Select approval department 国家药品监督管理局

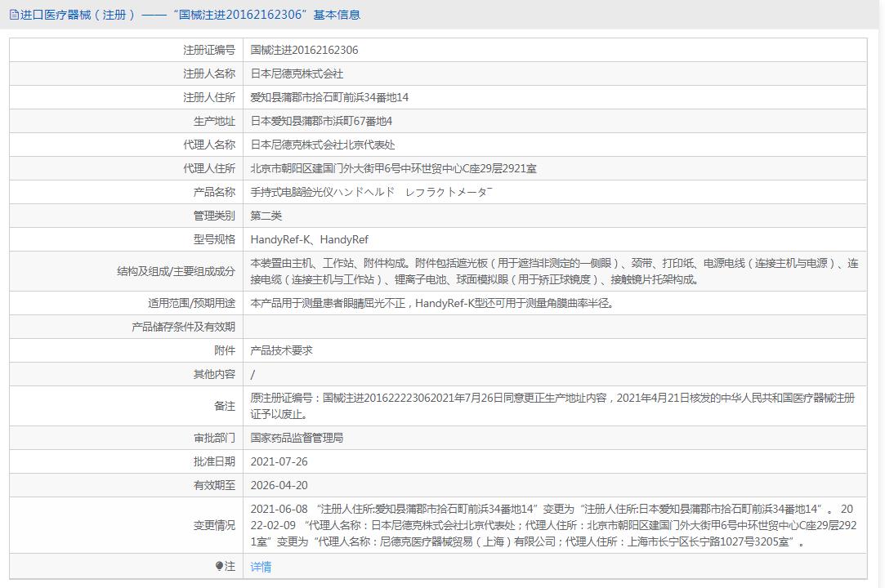(297, 438)
